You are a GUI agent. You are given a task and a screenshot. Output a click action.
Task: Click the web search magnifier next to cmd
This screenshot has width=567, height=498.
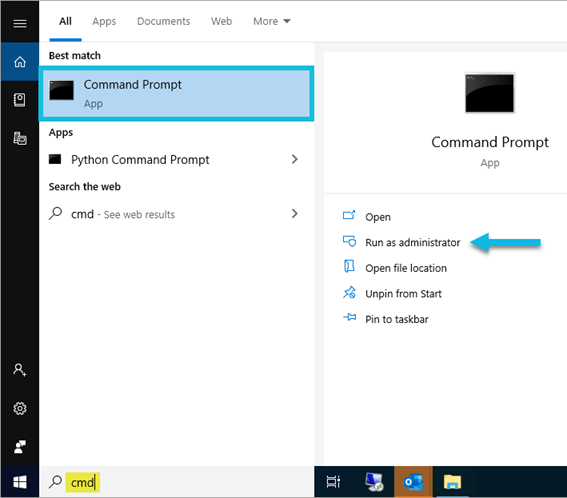click(x=55, y=213)
